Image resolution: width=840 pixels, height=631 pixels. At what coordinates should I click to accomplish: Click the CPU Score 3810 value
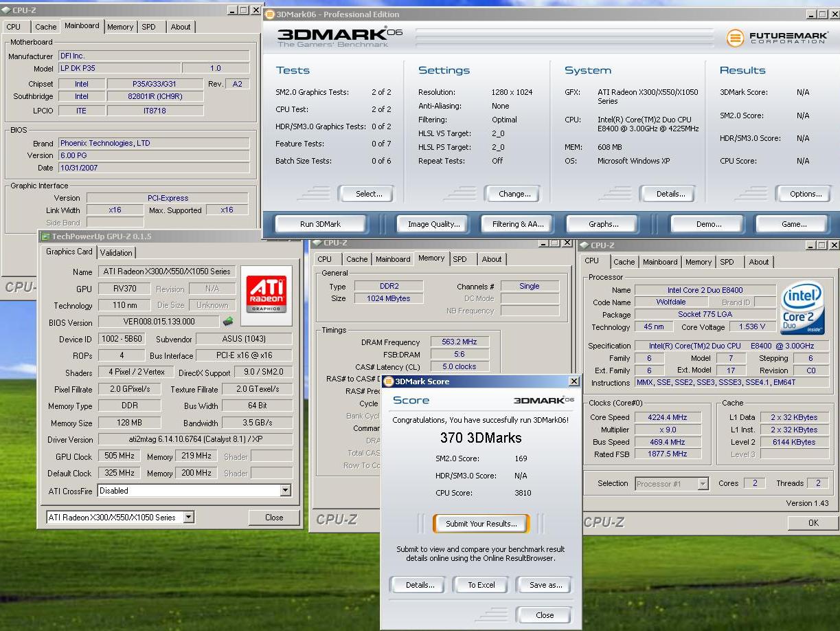pyautogui.click(x=522, y=493)
